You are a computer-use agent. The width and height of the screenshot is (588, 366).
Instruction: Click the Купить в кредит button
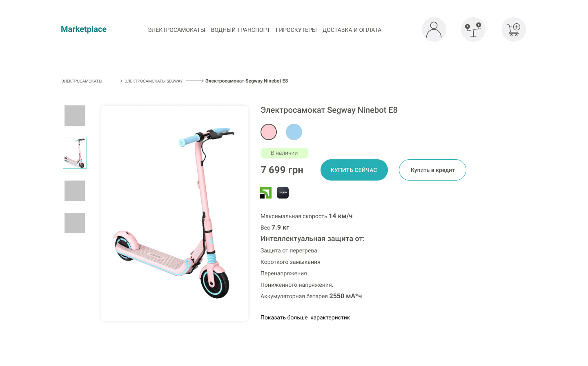[x=432, y=170]
